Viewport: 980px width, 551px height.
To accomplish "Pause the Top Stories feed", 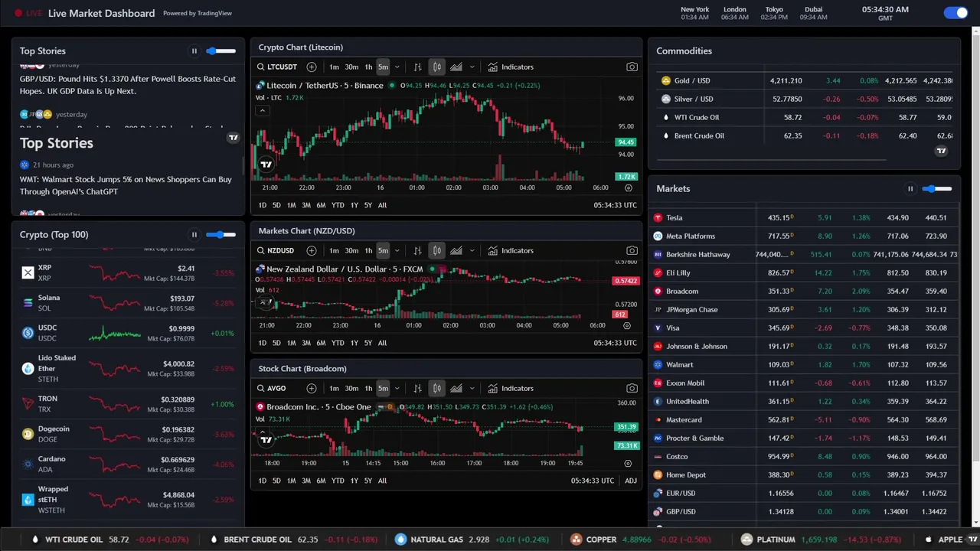I will click(194, 51).
